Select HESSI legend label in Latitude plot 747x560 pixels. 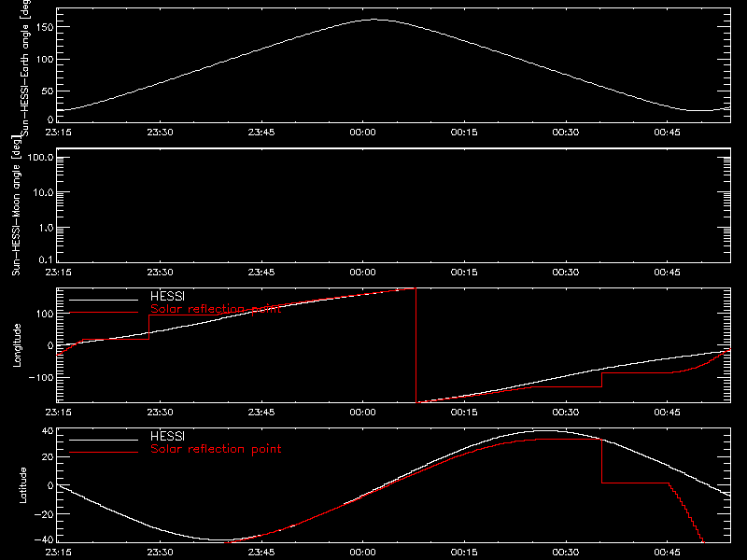point(167,436)
